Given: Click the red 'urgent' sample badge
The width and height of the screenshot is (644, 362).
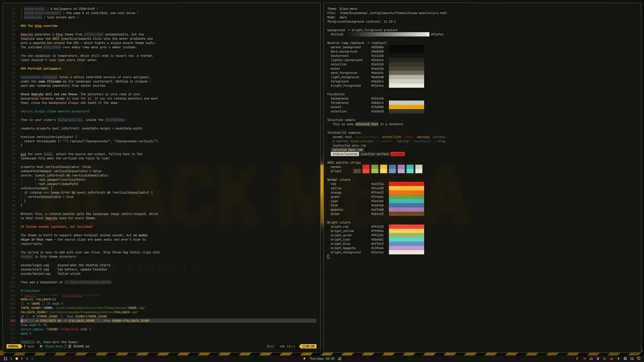Looking at the screenshot, I should tap(398, 154).
